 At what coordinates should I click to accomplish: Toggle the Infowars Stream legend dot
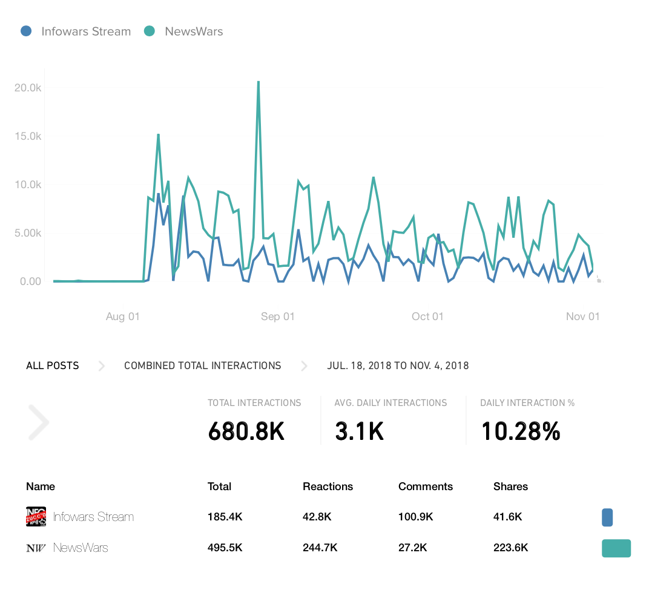coord(26,31)
